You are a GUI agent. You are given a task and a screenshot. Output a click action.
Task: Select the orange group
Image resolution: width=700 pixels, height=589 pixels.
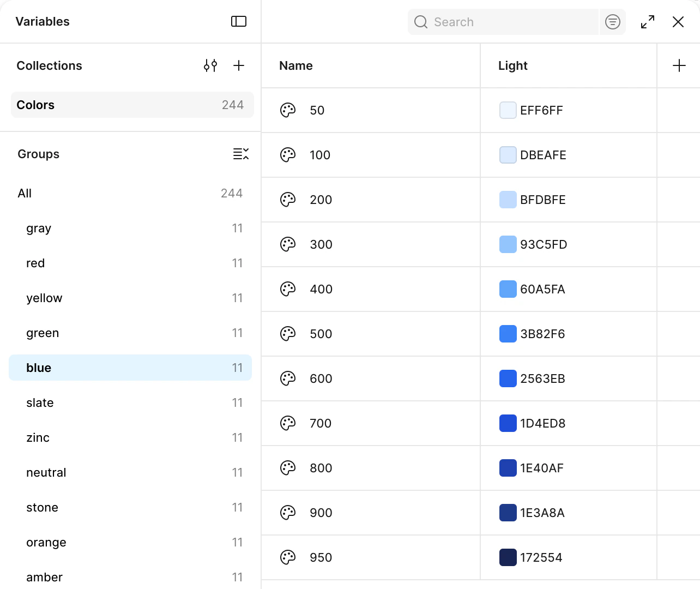(x=130, y=542)
